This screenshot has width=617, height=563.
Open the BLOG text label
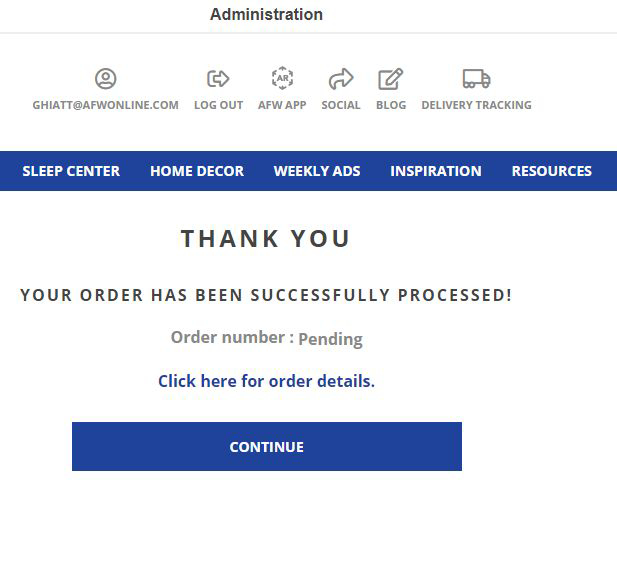[391, 105]
